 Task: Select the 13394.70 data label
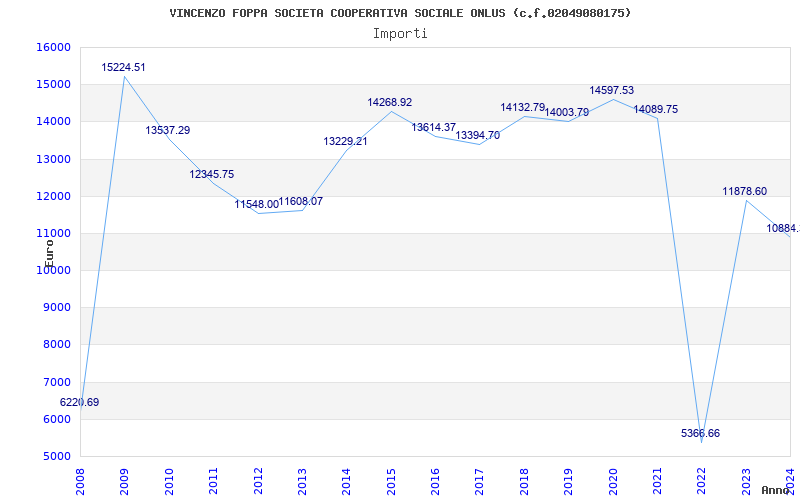478,135
